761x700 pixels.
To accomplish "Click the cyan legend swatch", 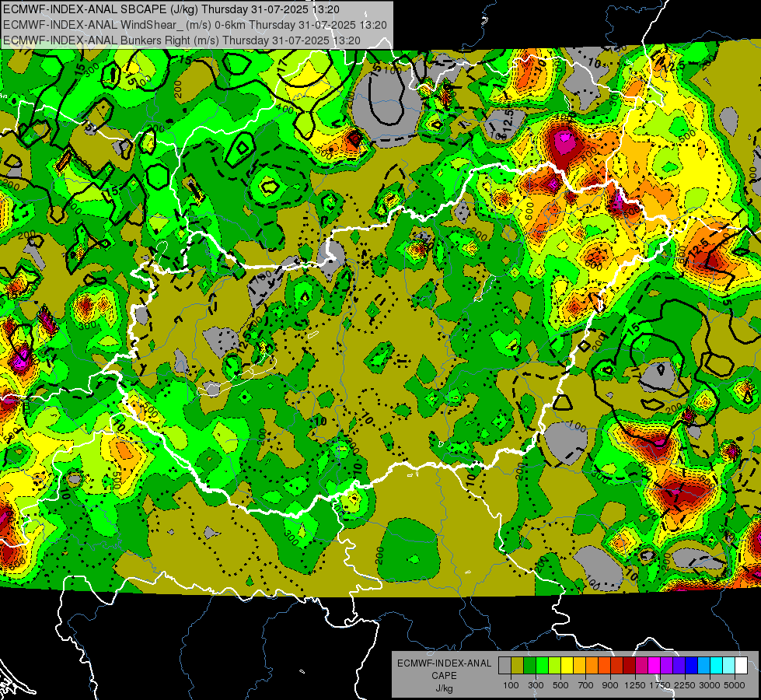I will tap(717, 666).
